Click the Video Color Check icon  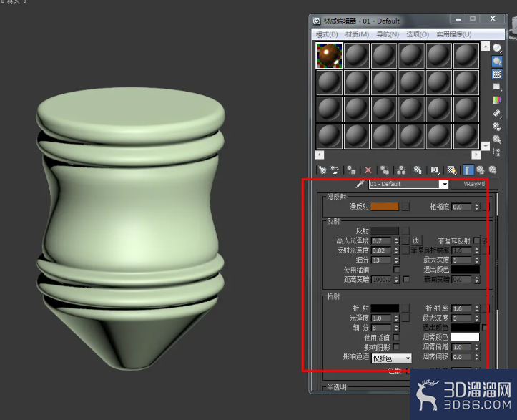pos(497,100)
